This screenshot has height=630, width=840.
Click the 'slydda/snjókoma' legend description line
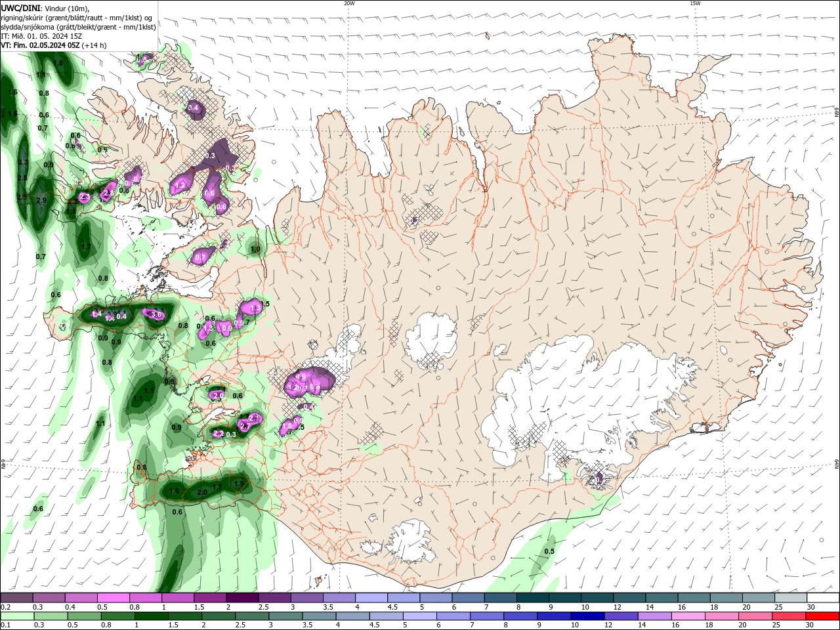click(x=79, y=27)
